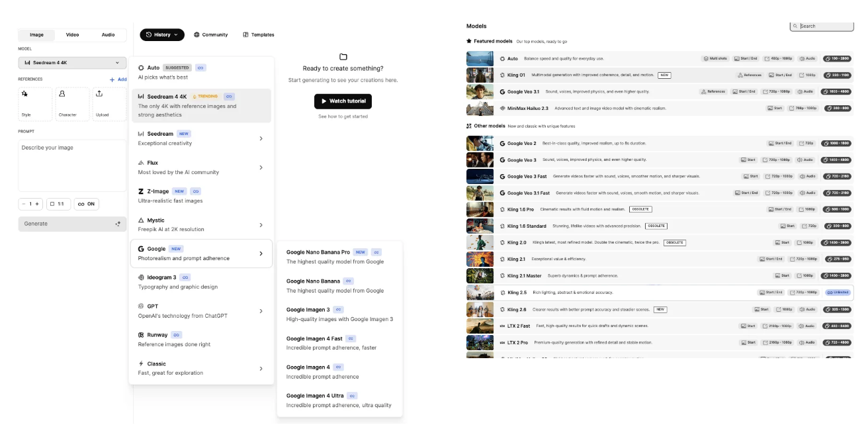868x429 pixels.
Task: Click the Kling 2.5 model thumbnail
Action: pos(480,293)
